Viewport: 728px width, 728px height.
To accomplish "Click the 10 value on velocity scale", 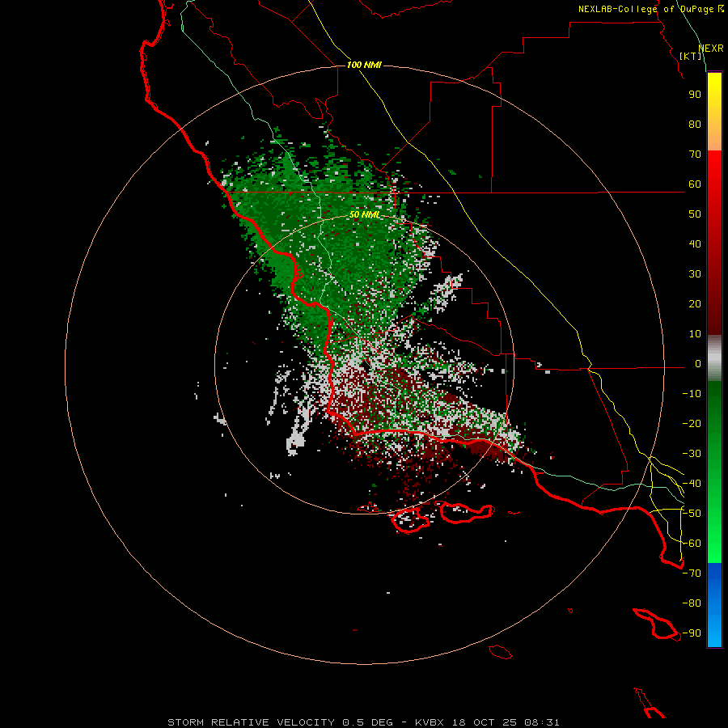I will 695,334.
